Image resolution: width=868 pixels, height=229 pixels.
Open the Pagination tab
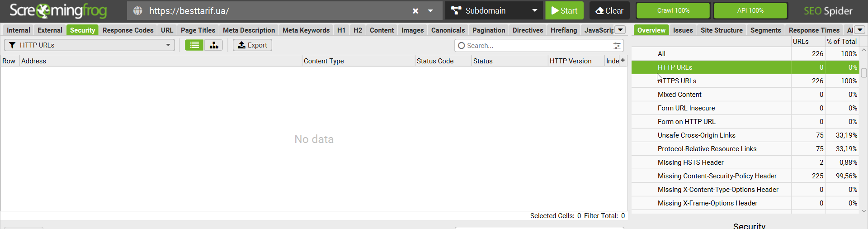coord(489,30)
